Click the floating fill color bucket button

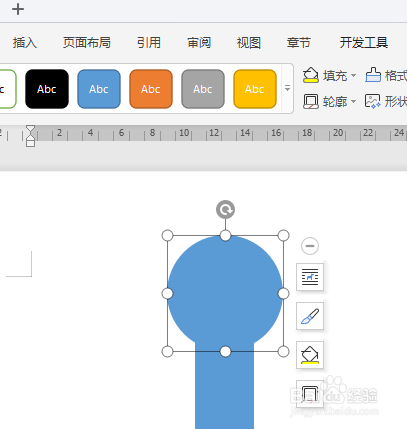[310, 355]
